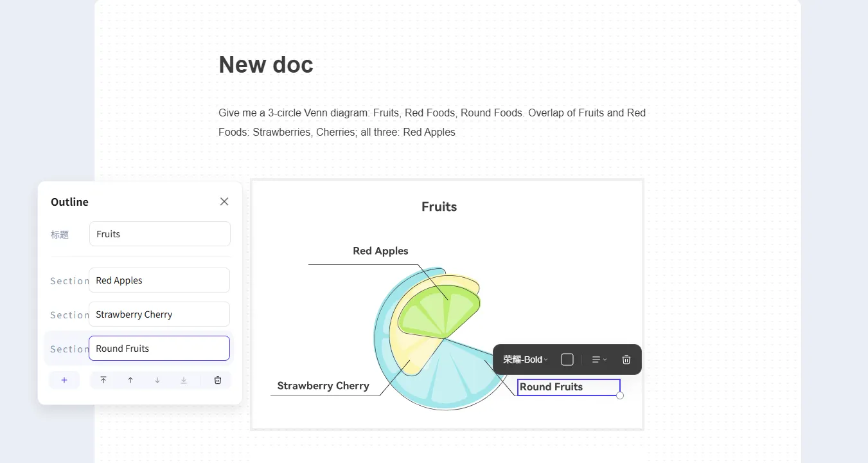Select the Red Apples diagram label
868x463 pixels.
[x=380, y=251]
